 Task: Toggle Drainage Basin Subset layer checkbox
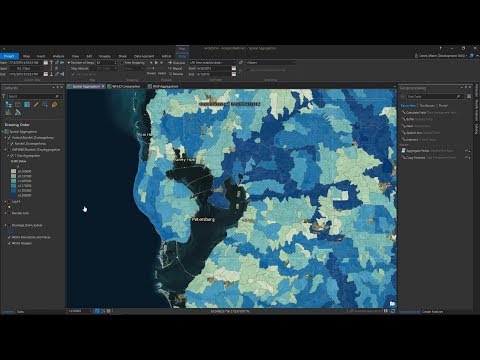coord(9,225)
